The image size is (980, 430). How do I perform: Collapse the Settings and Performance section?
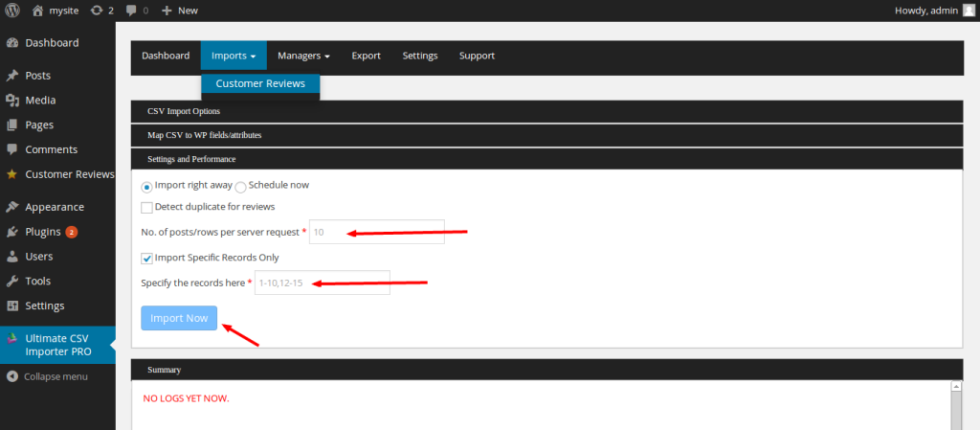tap(546, 159)
